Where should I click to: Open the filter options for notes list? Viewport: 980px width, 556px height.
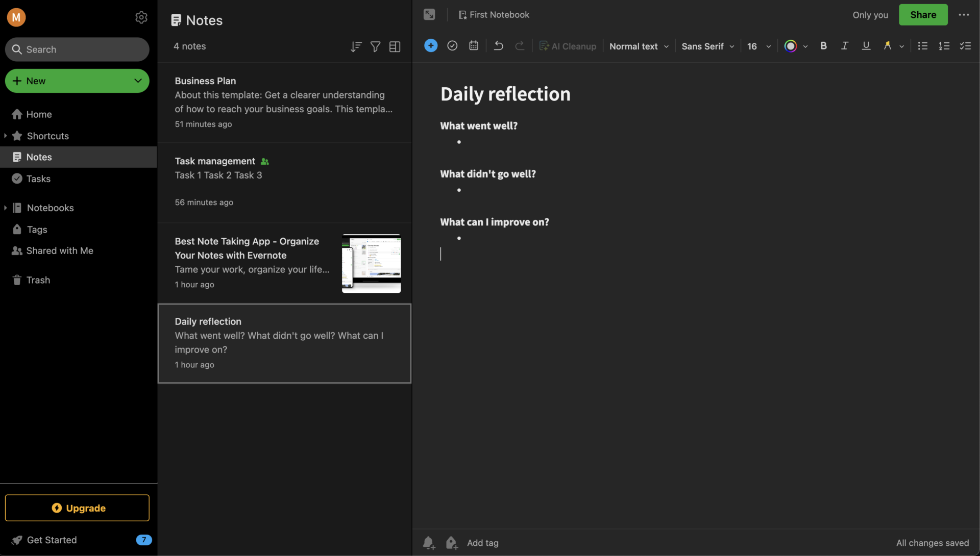376,46
